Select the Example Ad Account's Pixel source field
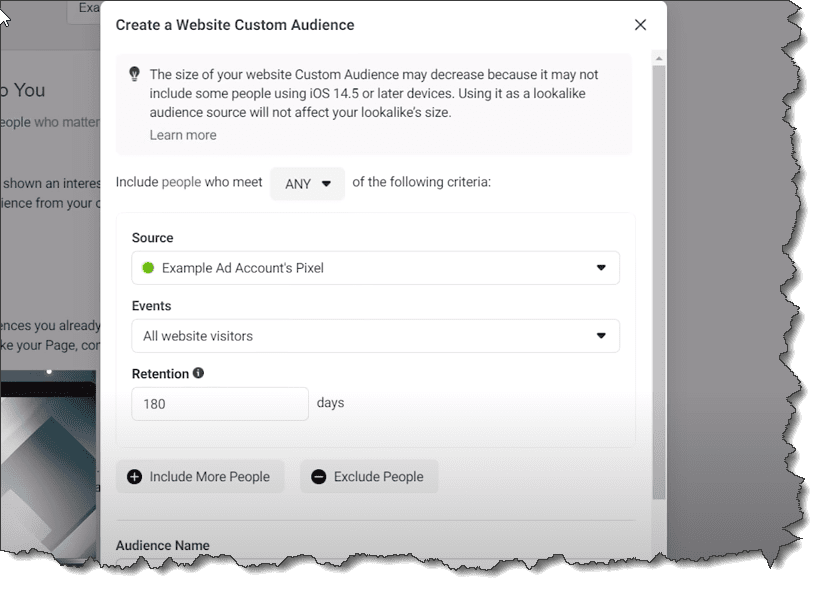826x594 pixels. (x=375, y=268)
